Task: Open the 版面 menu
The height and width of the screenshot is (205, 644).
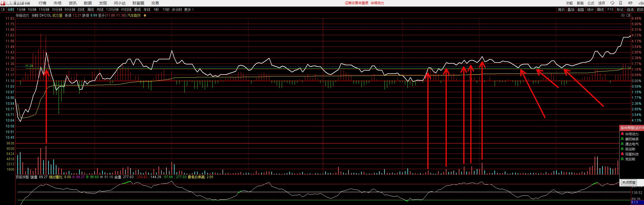Action: pos(580,3)
